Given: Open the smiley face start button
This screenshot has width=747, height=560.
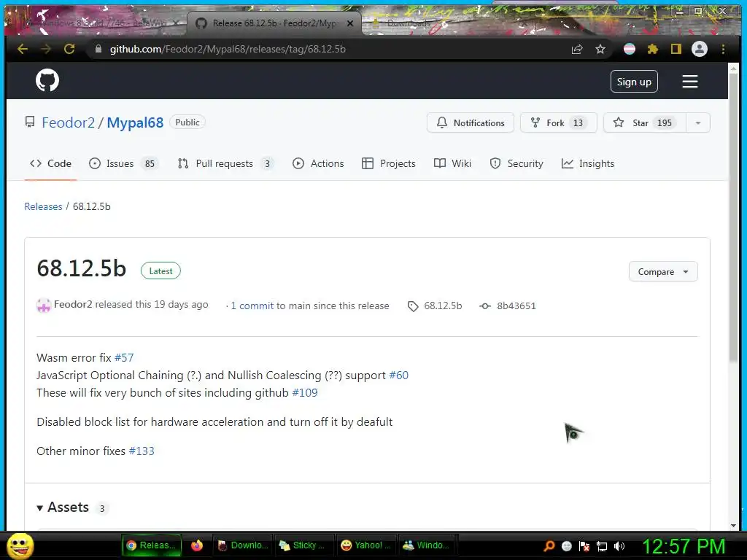Looking at the screenshot, I should [x=20, y=545].
